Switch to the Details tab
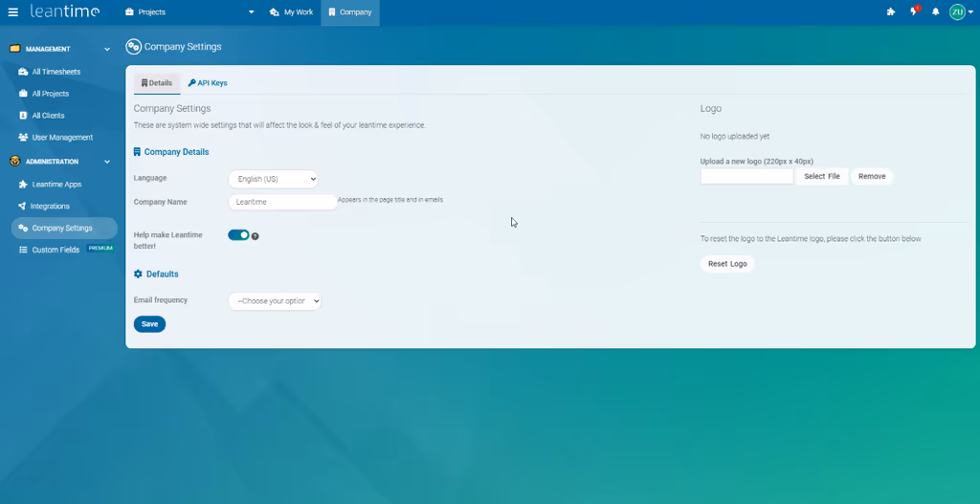 [157, 83]
